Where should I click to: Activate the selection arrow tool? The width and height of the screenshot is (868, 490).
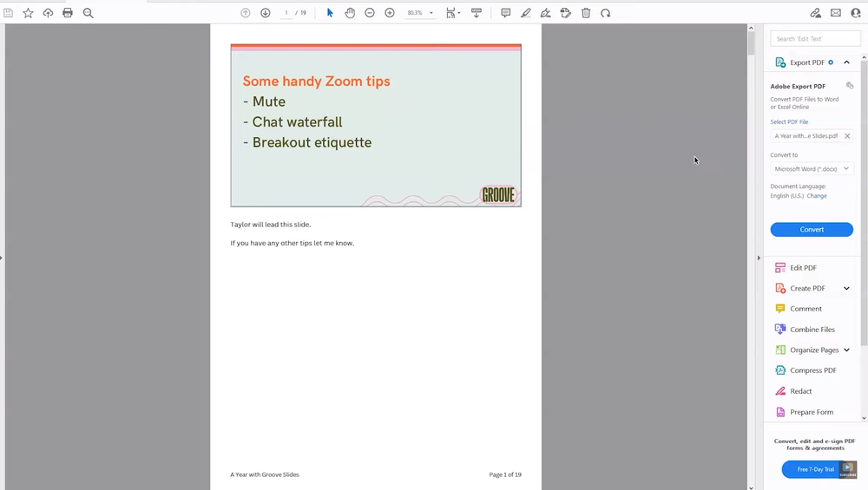pos(330,13)
